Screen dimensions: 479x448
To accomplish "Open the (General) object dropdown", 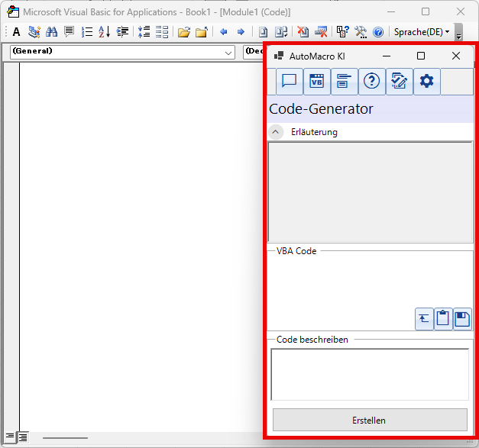I will click(x=122, y=52).
